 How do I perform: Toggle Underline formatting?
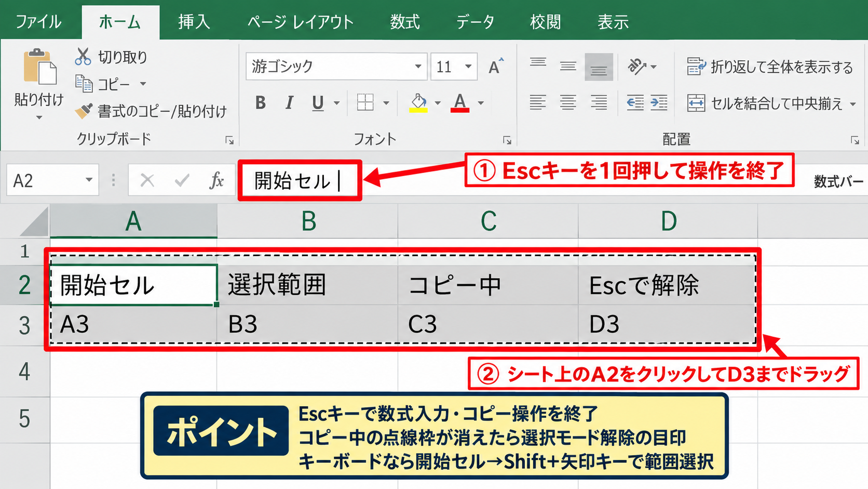pyautogui.click(x=318, y=103)
